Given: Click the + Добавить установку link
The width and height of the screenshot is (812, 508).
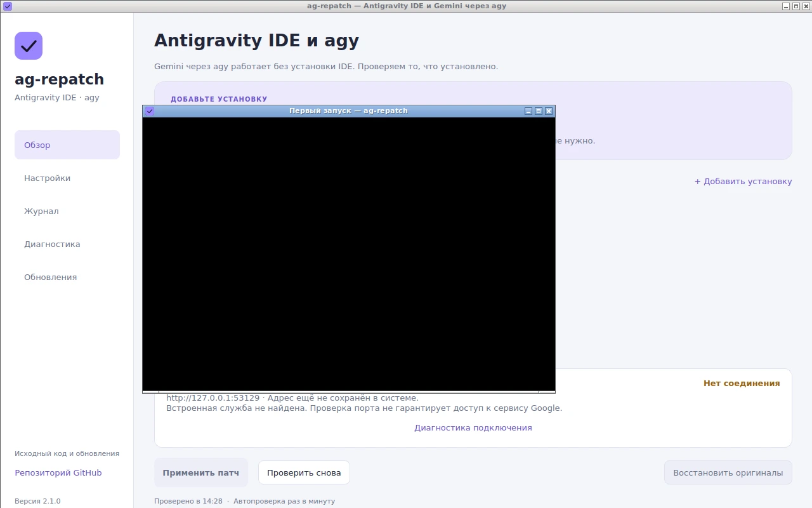Looking at the screenshot, I should (x=743, y=181).
